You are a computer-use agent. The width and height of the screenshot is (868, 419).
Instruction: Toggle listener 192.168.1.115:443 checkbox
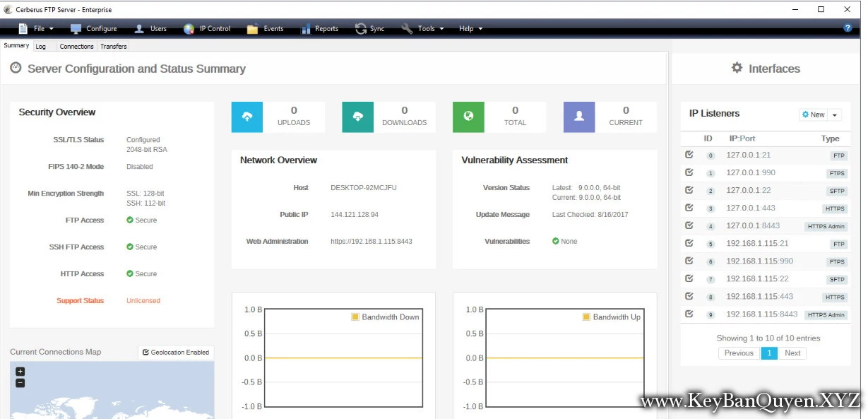tap(689, 295)
